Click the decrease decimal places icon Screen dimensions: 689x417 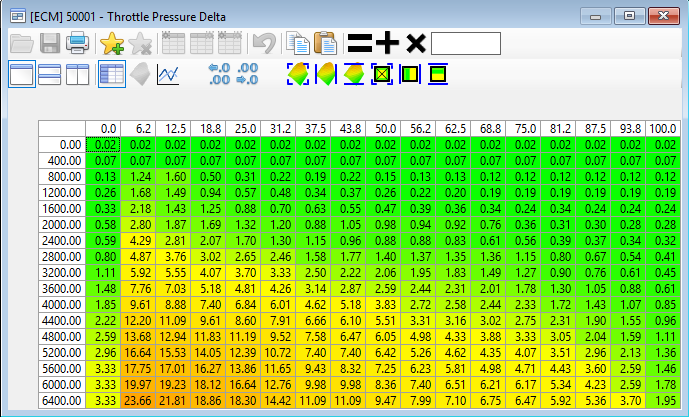219,74
